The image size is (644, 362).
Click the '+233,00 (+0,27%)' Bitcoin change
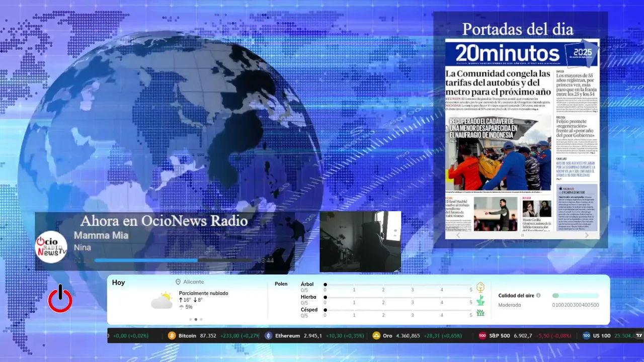tap(240, 336)
